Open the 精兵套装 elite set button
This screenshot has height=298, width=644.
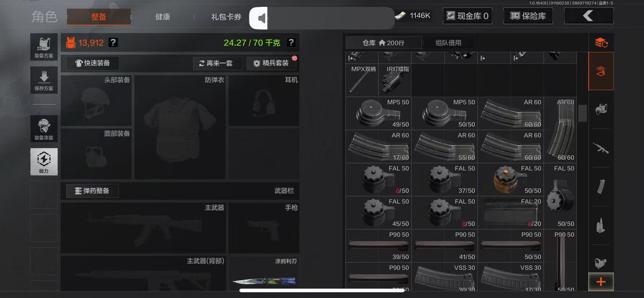[x=271, y=63]
